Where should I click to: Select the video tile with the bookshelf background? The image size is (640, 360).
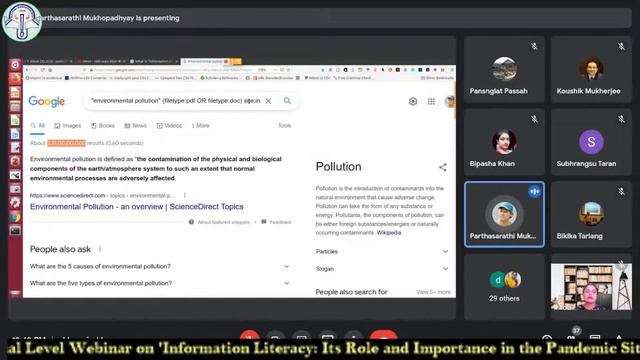[591, 287]
